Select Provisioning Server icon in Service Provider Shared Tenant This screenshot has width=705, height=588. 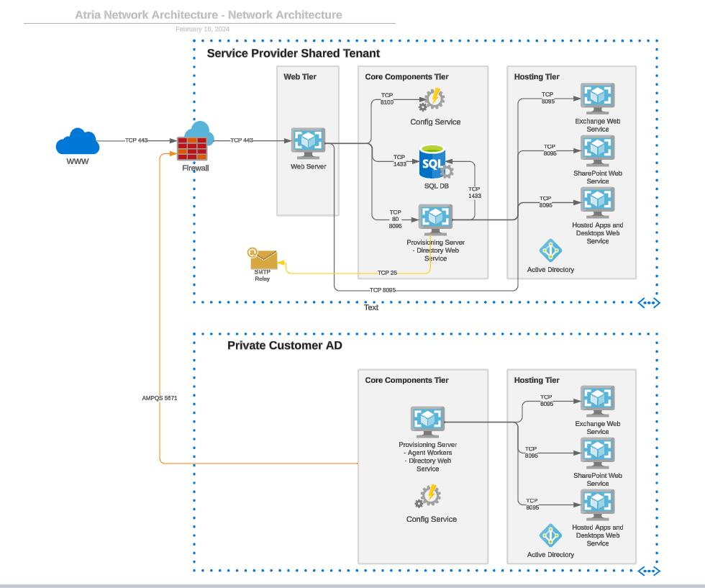click(435, 220)
